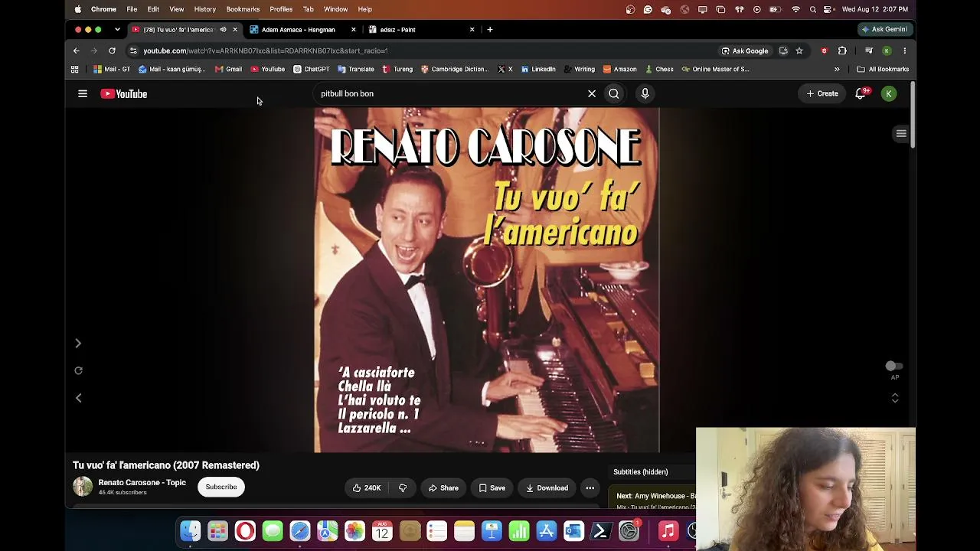Open macOS Control Center
The height and width of the screenshot is (551, 980).
(828, 9)
